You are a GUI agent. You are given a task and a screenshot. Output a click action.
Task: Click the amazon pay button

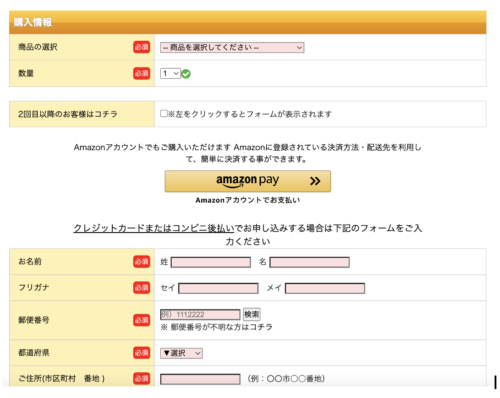[x=248, y=181]
